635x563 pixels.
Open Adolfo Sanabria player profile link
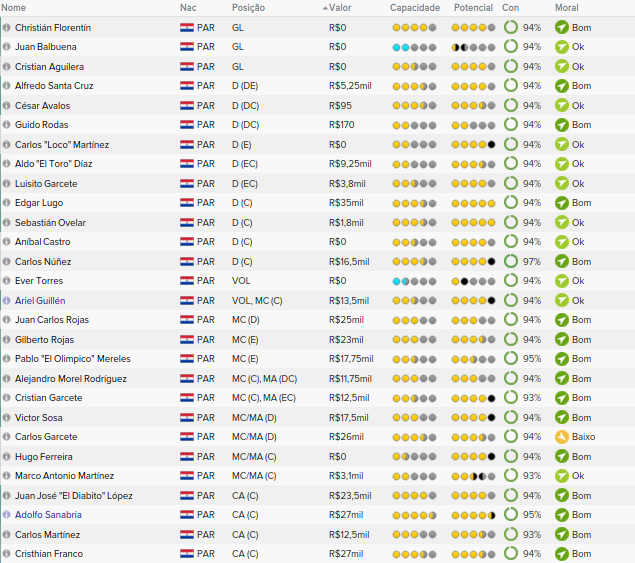[48, 515]
